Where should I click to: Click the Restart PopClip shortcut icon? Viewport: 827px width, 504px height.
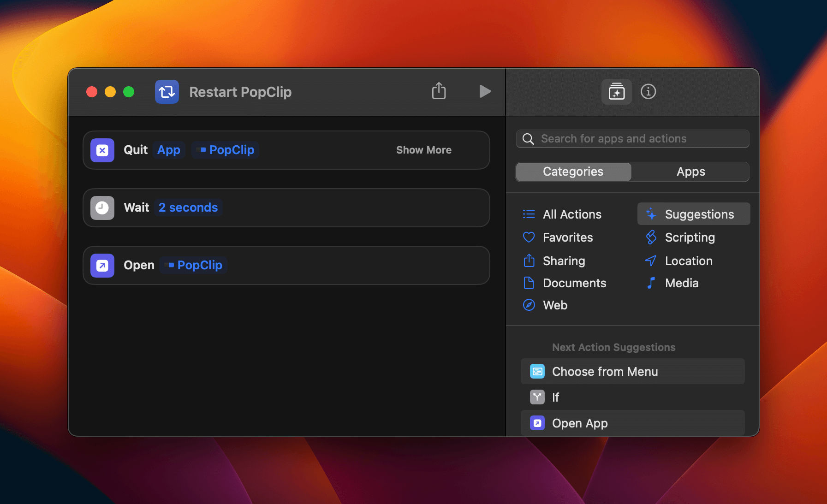point(167,92)
